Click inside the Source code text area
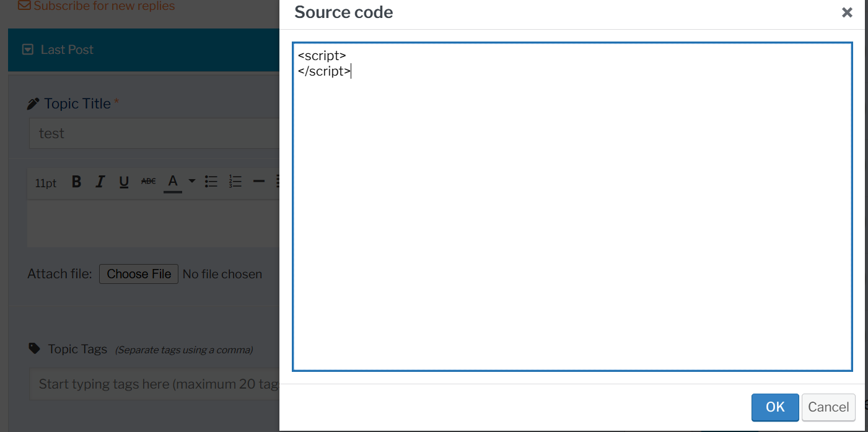The width and height of the screenshot is (868, 432). (572, 207)
